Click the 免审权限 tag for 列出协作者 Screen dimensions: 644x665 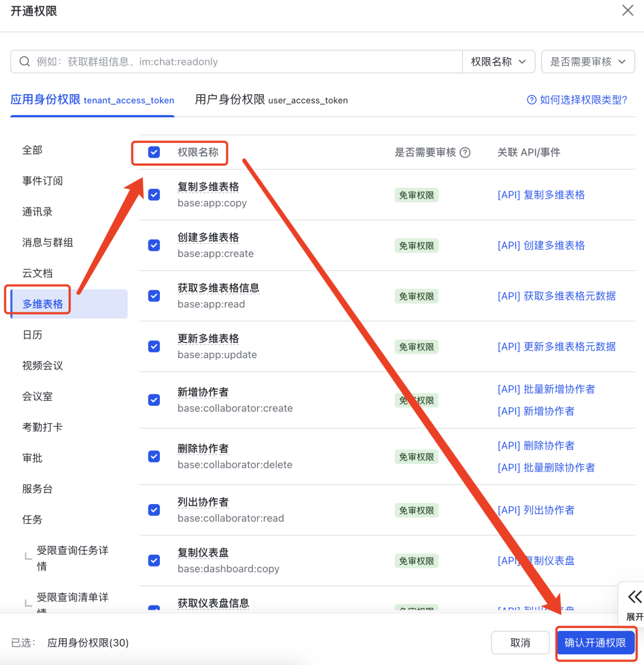click(x=416, y=510)
